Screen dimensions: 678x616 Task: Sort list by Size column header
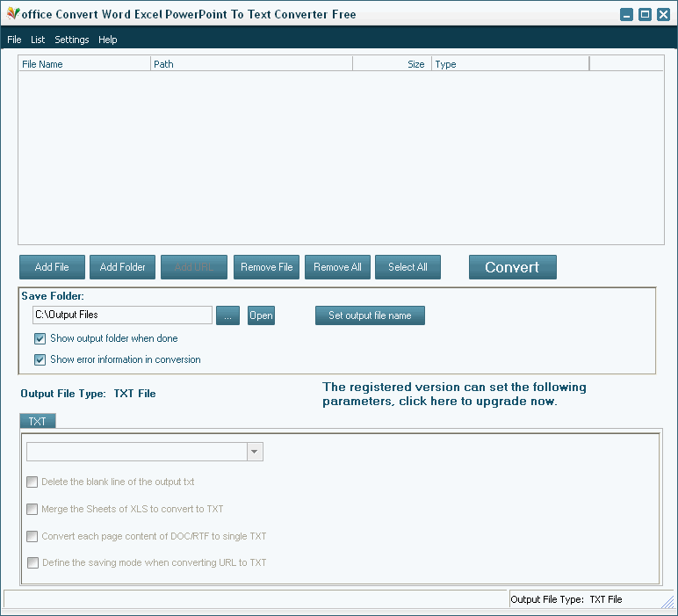(x=392, y=64)
